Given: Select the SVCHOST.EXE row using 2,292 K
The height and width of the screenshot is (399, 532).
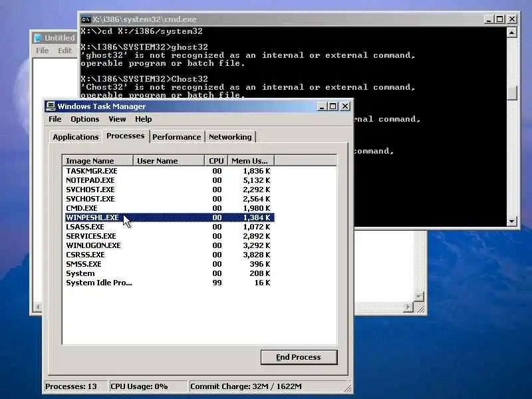Looking at the screenshot, I should pos(170,190).
